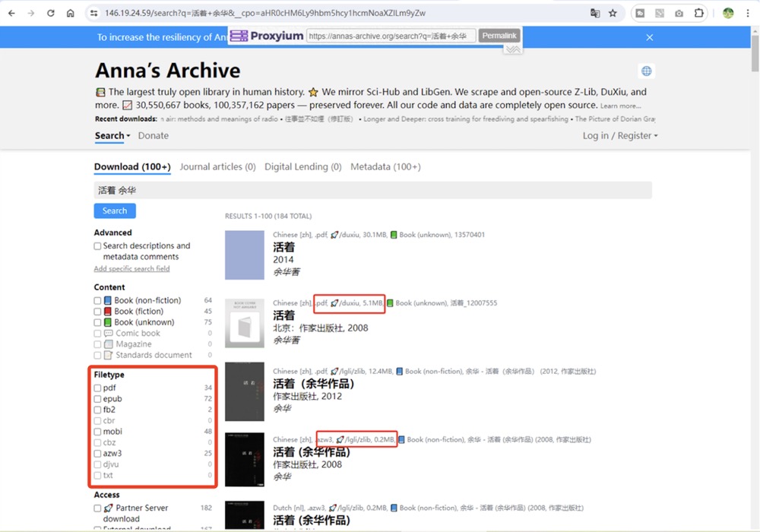Switch to the Digital Lending tab
Image resolution: width=760 pixels, height=532 pixels.
(x=303, y=166)
